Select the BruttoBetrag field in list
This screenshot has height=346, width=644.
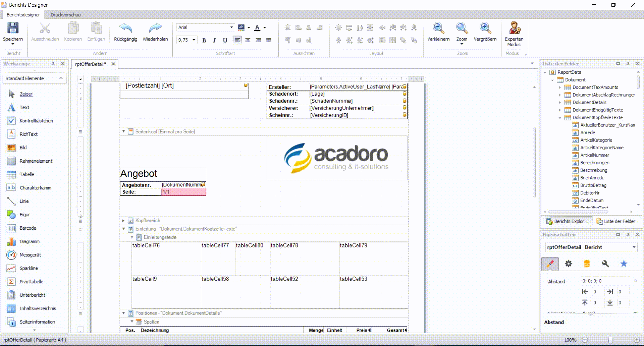(593, 185)
